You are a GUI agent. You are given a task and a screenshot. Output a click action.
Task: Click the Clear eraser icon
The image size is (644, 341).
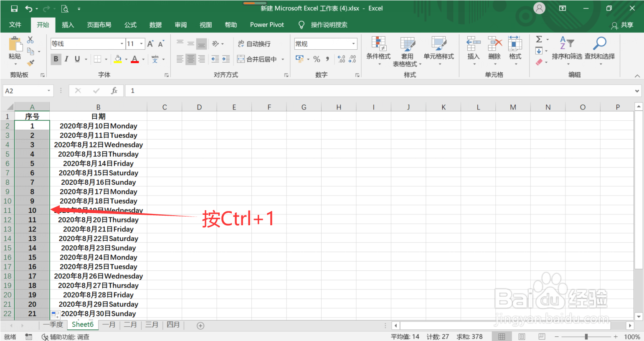pyautogui.click(x=539, y=62)
